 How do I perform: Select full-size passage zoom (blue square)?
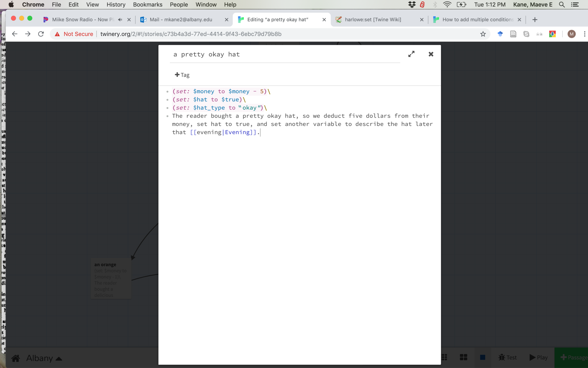(x=483, y=357)
